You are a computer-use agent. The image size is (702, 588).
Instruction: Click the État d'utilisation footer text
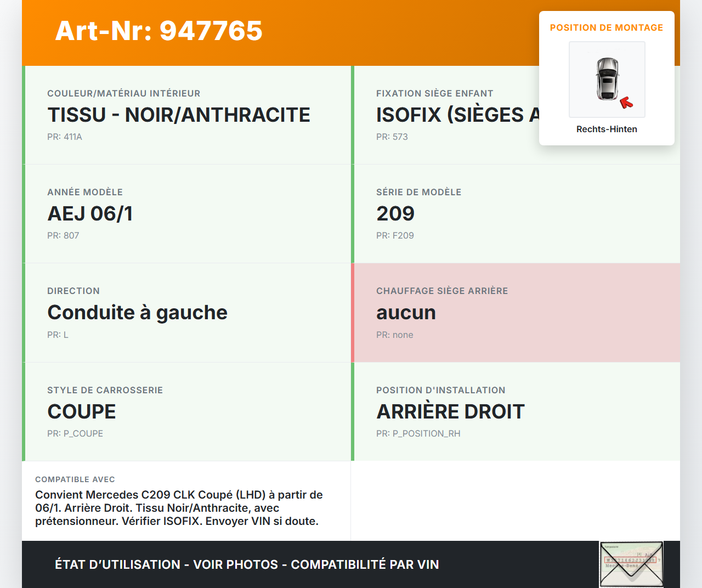[247, 564]
